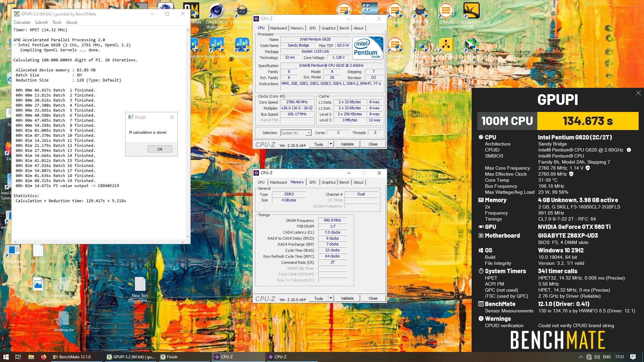Open the About menu in GPUPI
Image resolution: width=644 pixels, height=362 pixels.
click(71, 22)
